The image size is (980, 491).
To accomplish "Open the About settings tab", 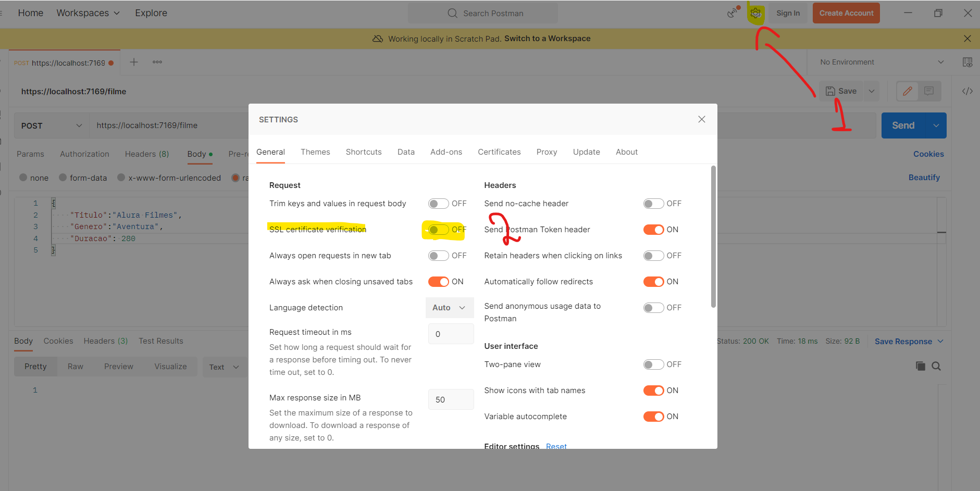I will 626,152.
